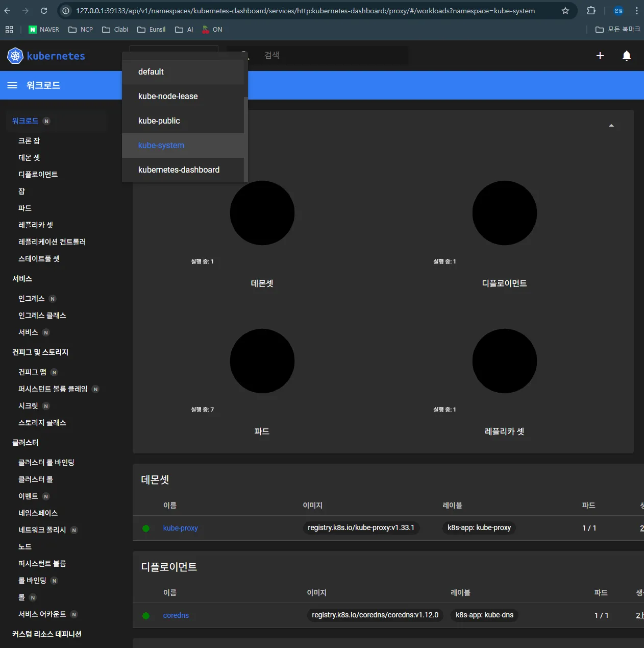
Task: Select kube-system namespace option
Action: (183, 146)
